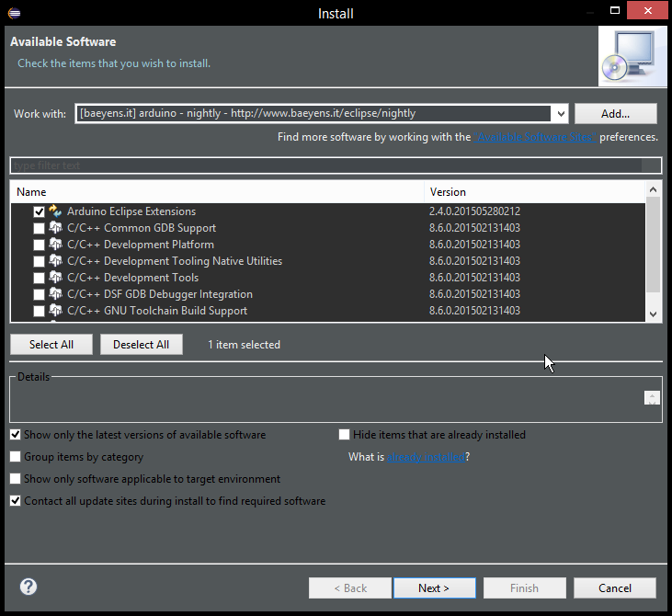The width and height of the screenshot is (672, 616).
Task: Open the already installed link
Action: 426,457
